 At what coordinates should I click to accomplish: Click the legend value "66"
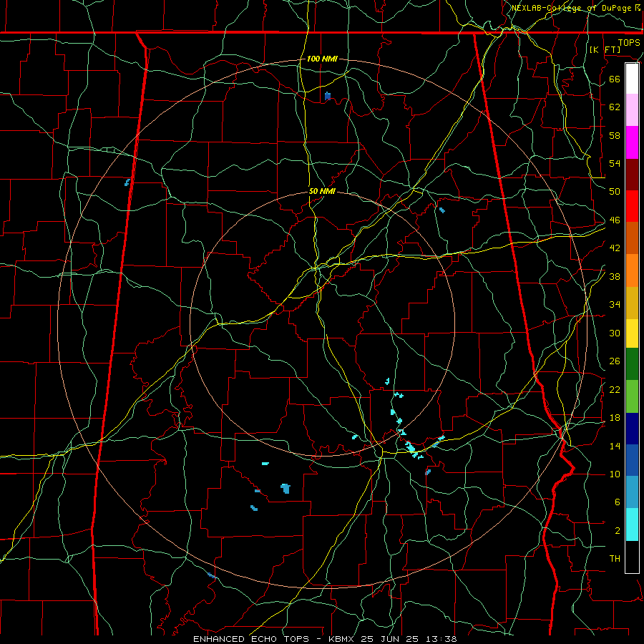coord(615,79)
